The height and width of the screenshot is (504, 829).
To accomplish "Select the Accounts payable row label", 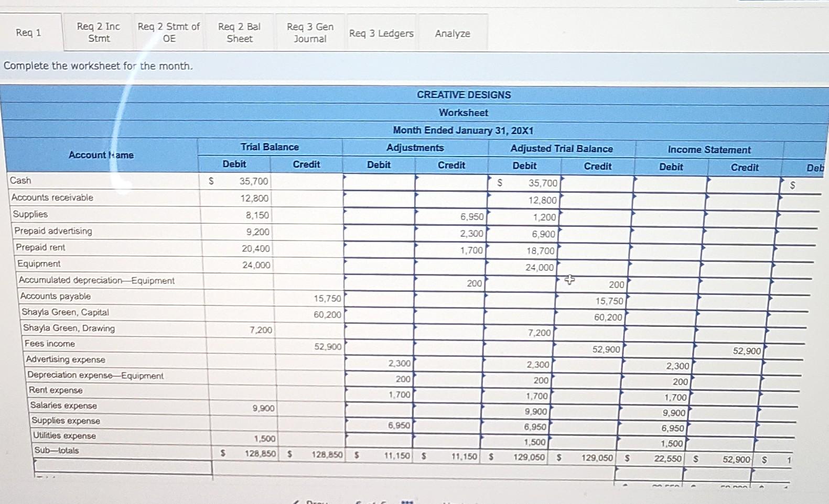I will pos(56,296).
